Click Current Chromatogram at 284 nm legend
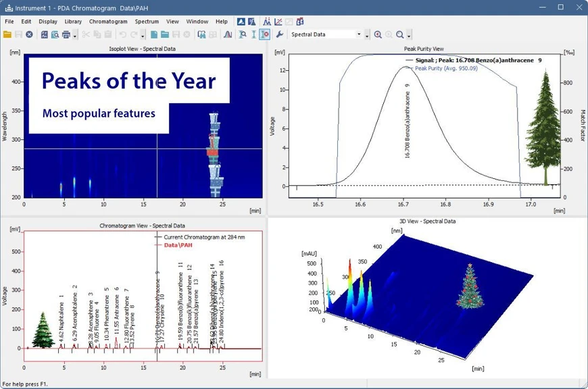 point(200,237)
